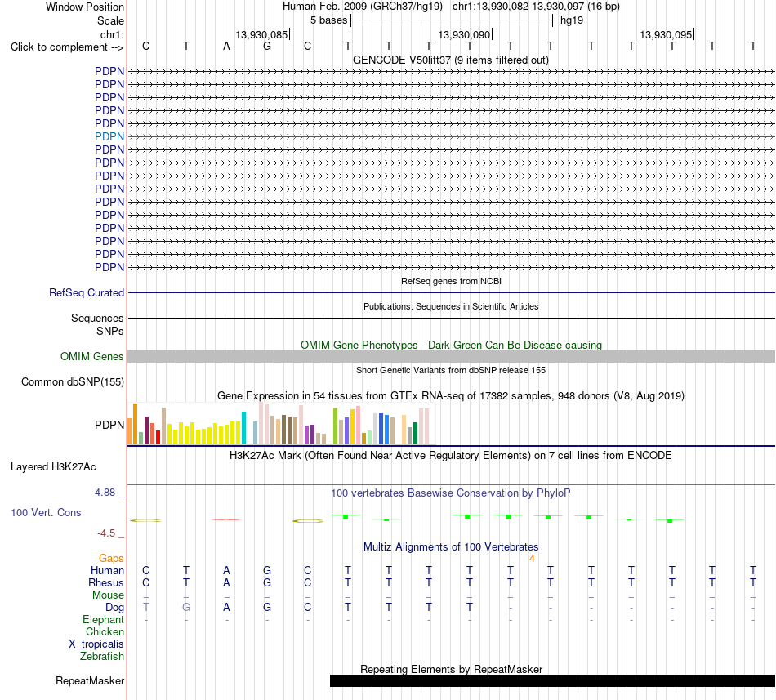Click 'Gene Expression in 54 tissues from GTEx' title
The image size is (776, 700).
click(x=451, y=396)
